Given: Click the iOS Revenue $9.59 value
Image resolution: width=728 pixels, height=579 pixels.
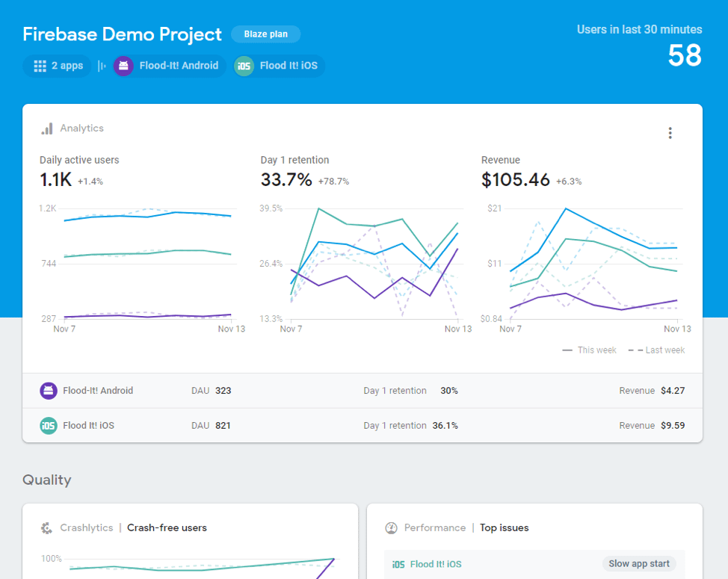Looking at the screenshot, I should (673, 425).
